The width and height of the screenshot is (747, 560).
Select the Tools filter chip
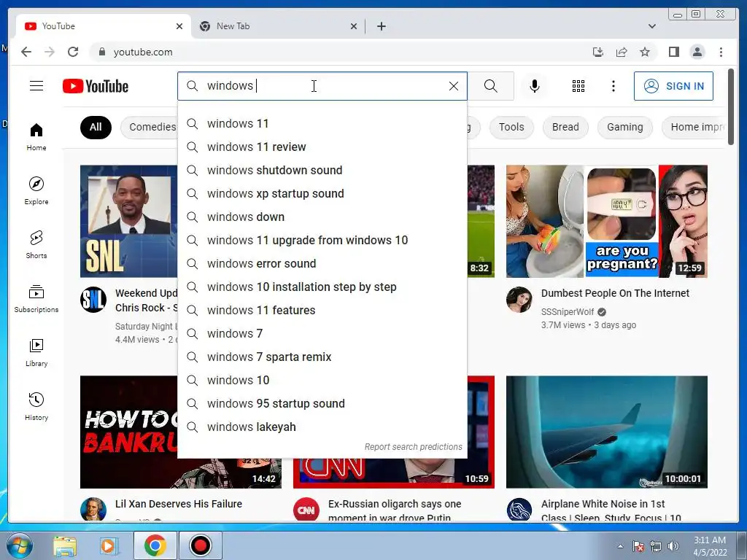tap(511, 127)
